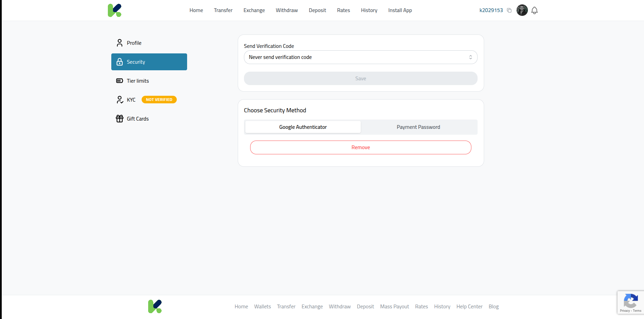Open the Exchange menu item
The width and height of the screenshot is (644, 319).
(x=254, y=10)
